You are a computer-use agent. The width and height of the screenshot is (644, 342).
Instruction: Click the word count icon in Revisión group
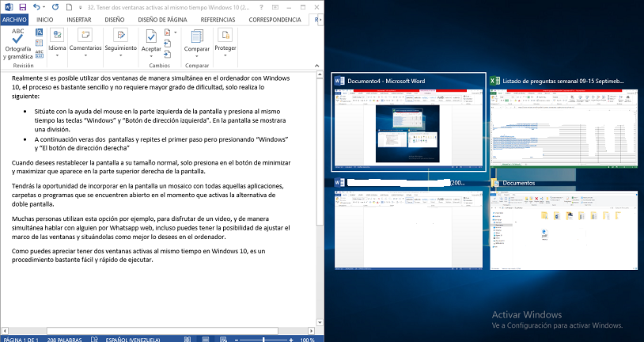click(x=39, y=54)
